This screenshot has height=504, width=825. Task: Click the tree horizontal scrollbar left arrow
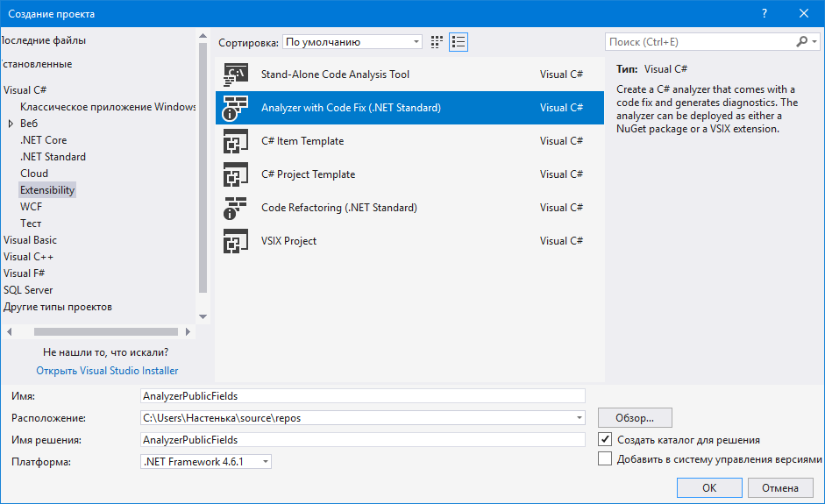coord(9,332)
